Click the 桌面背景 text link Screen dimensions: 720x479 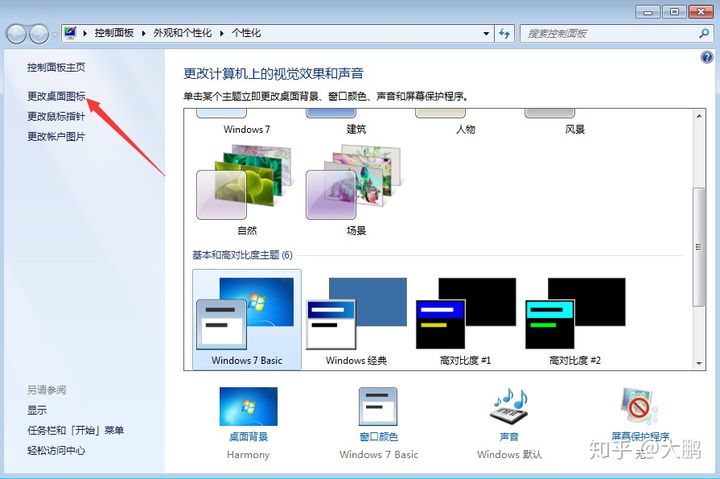pyautogui.click(x=248, y=436)
